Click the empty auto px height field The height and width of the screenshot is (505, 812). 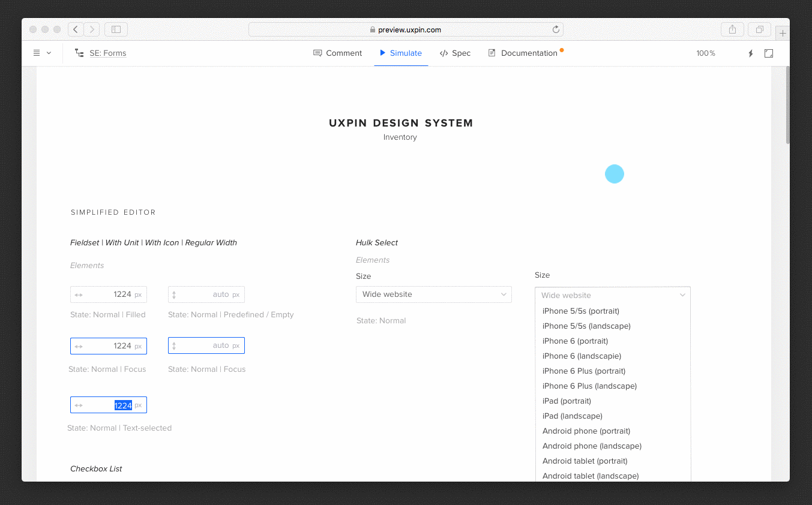[x=206, y=294]
